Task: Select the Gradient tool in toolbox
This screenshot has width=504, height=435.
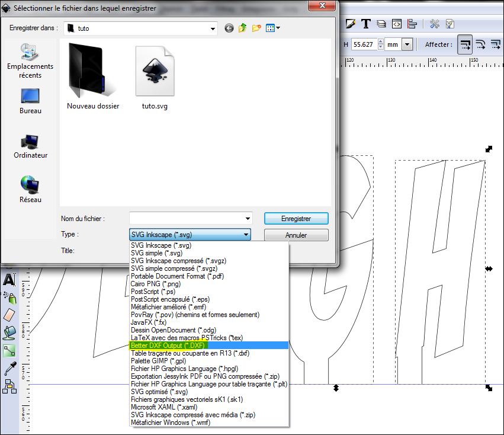Action: 9,351
